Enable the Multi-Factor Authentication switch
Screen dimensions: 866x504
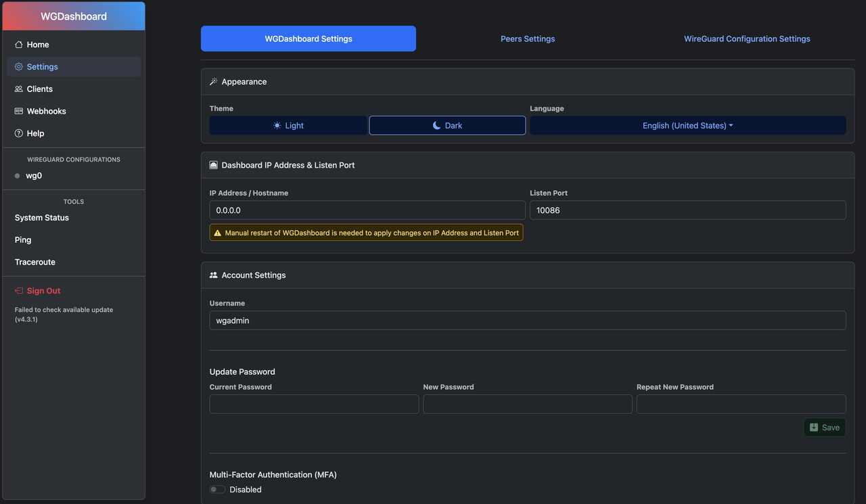pos(217,490)
